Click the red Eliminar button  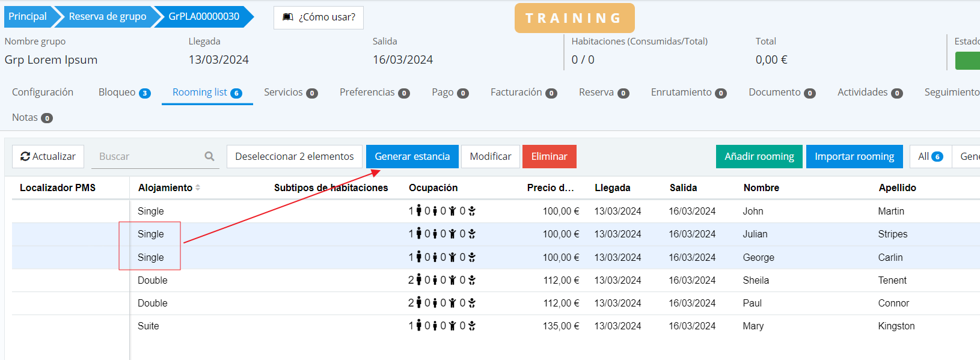tap(549, 156)
